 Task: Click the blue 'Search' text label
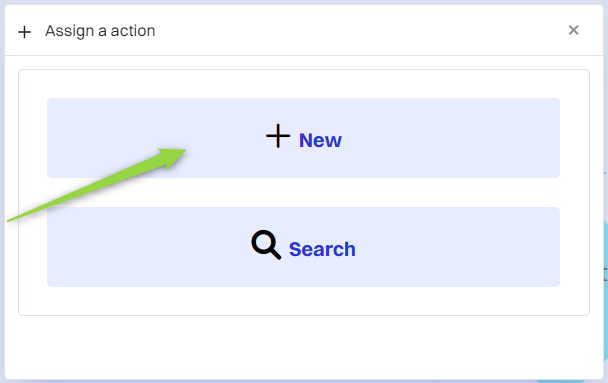(322, 249)
